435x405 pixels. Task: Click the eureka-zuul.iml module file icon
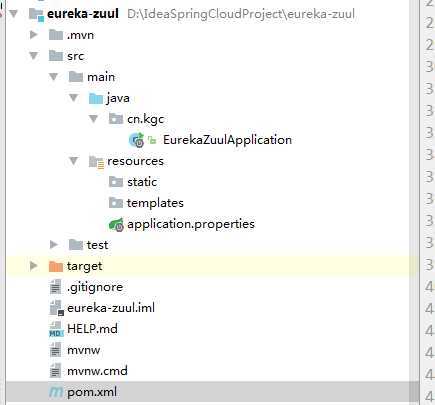pyautogui.click(x=56, y=308)
